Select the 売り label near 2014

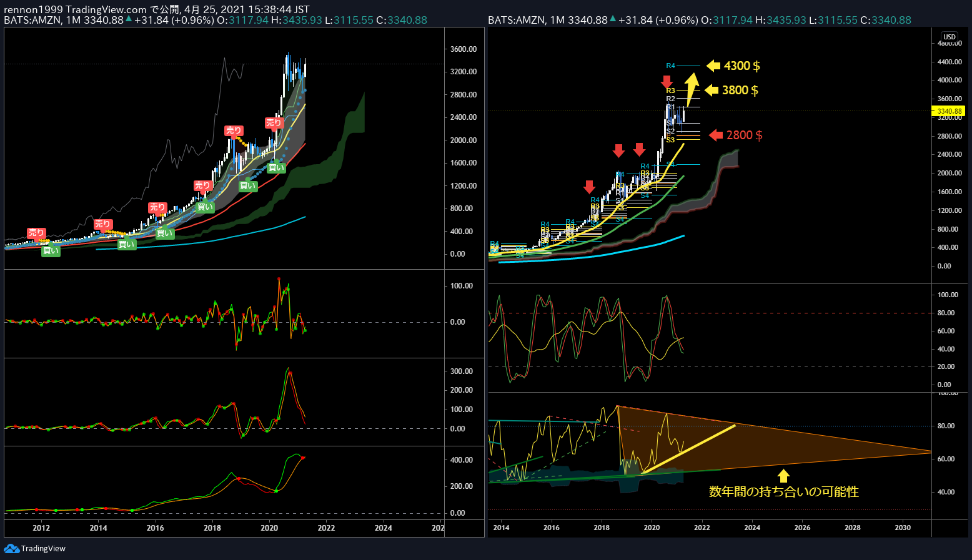point(102,224)
